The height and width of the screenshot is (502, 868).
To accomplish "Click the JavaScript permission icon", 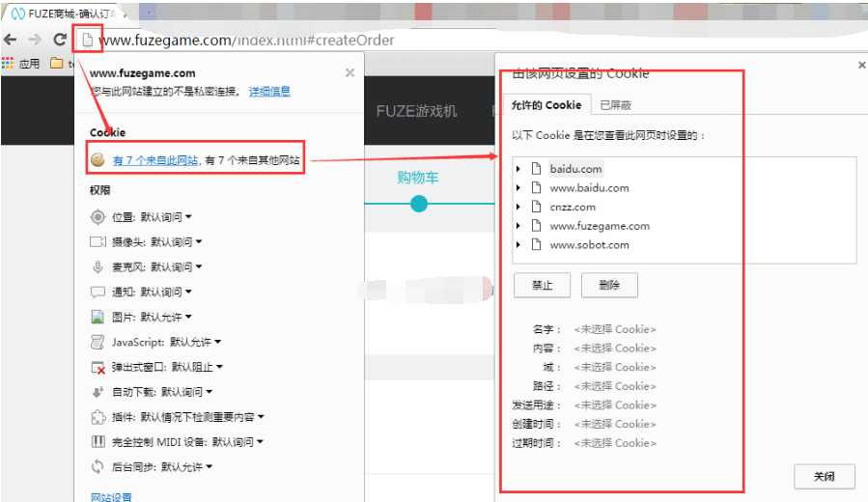I will (98, 342).
